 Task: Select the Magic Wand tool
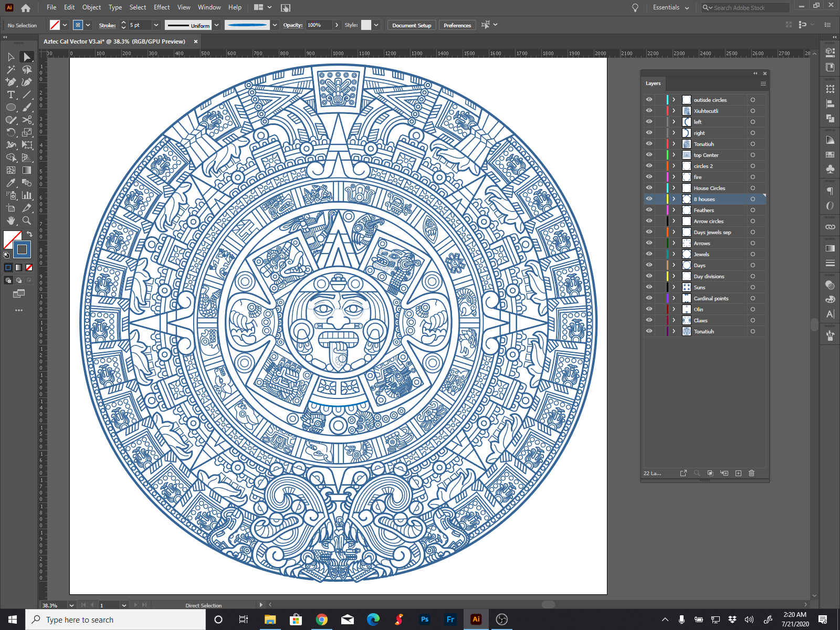(11, 69)
